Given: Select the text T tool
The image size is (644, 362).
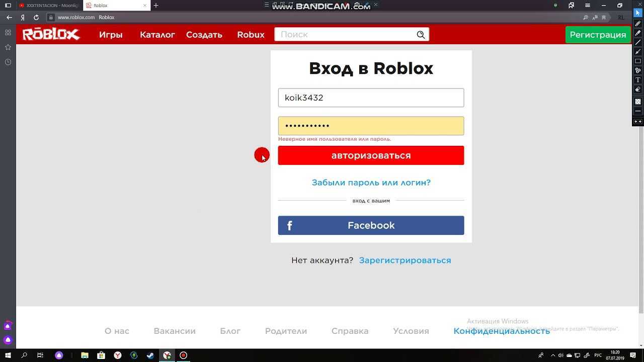Looking at the screenshot, I should point(637,80).
